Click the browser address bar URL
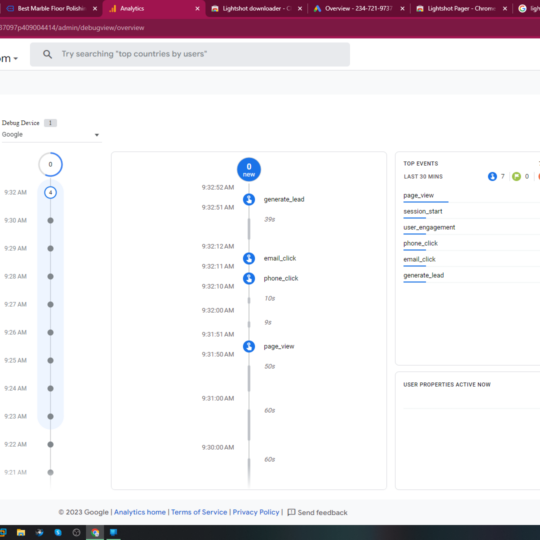The height and width of the screenshot is (540, 540). [x=72, y=28]
